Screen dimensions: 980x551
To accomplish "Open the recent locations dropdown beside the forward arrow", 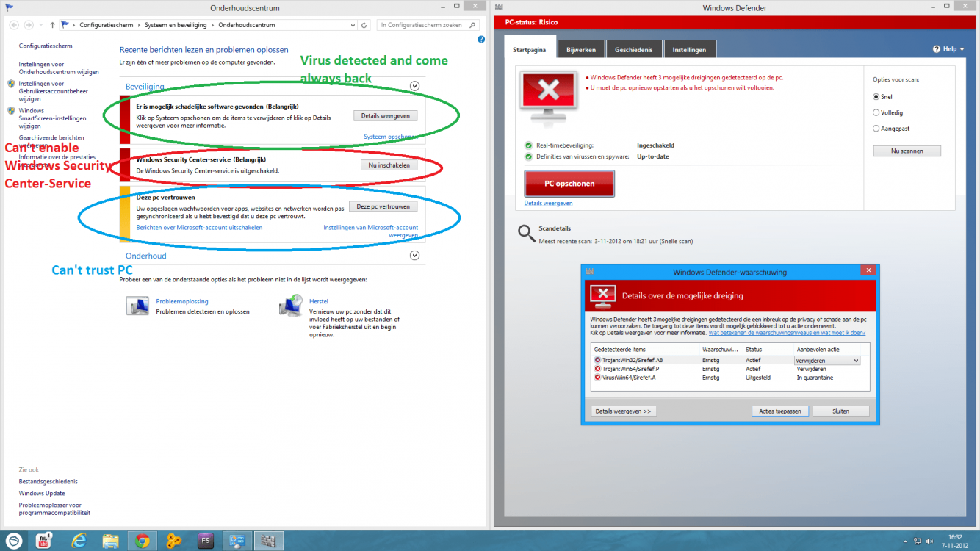I will coord(41,25).
